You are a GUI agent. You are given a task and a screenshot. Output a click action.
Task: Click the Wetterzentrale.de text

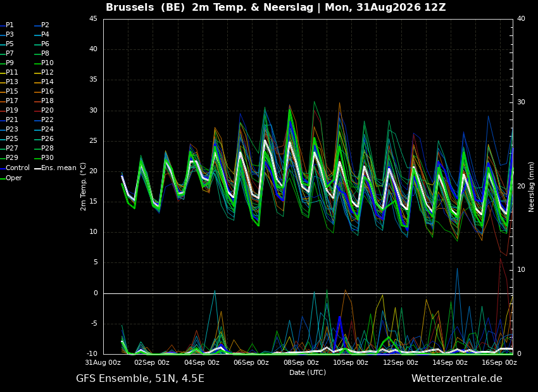click(457, 379)
